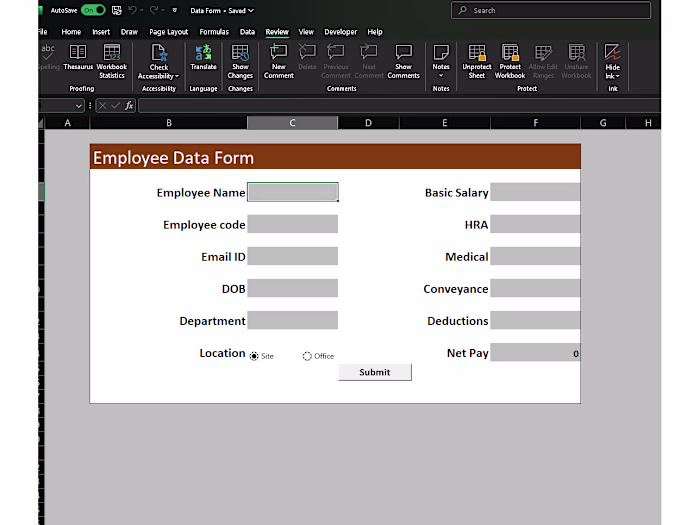Select column B header

click(169, 123)
